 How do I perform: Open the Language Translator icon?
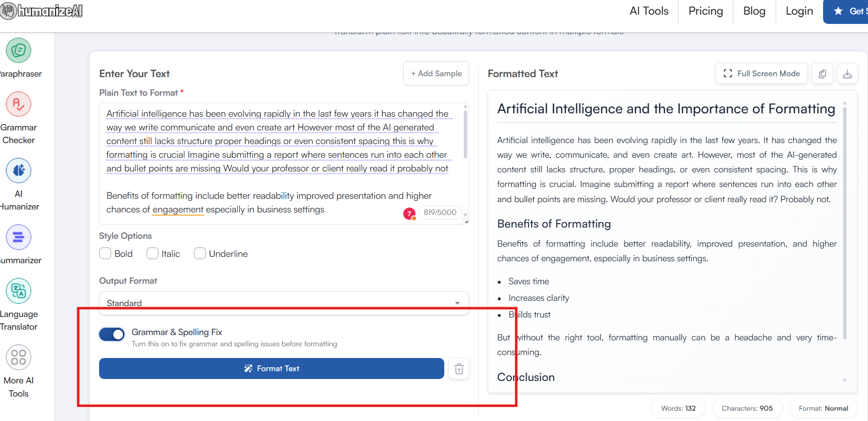(19, 291)
